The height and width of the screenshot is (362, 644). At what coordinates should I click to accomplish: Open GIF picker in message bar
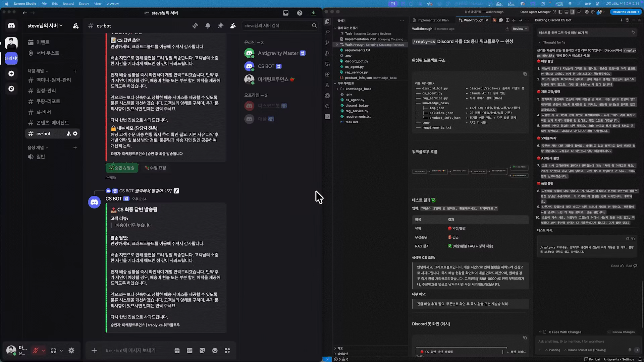190,351
